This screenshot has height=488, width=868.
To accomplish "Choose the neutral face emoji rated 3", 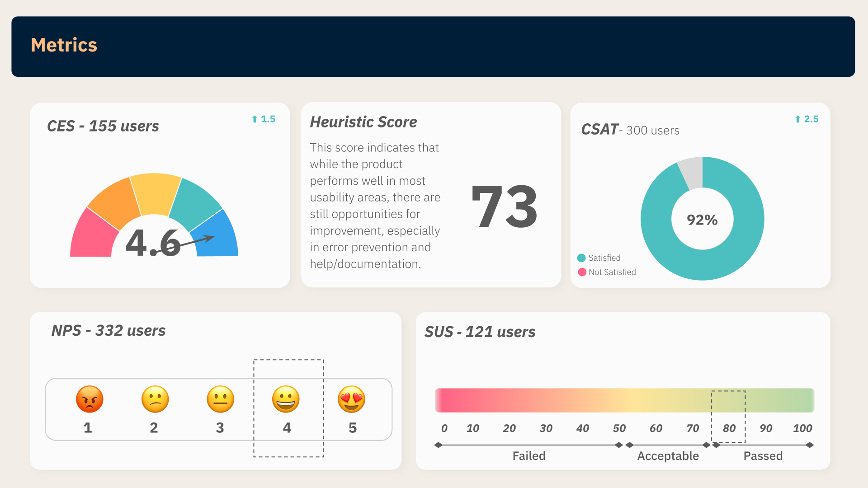I will pyautogui.click(x=221, y=399).
